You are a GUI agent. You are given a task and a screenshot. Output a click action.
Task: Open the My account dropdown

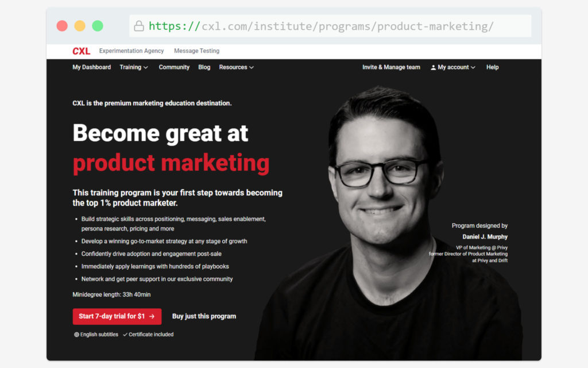point(453,67)
